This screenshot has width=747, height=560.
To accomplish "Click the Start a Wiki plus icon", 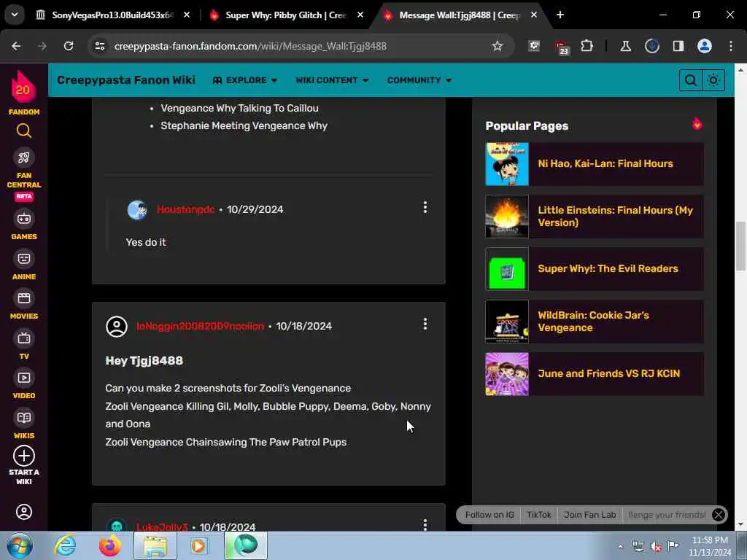I will (24, 456).
